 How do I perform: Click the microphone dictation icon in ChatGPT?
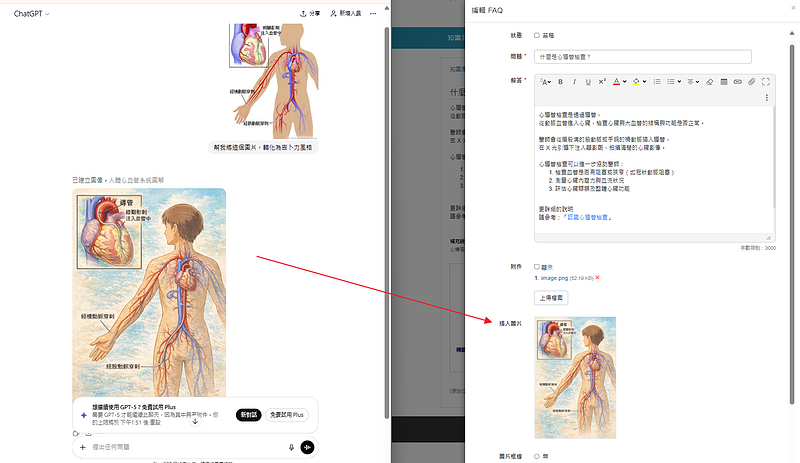click(x=291, y=447)
